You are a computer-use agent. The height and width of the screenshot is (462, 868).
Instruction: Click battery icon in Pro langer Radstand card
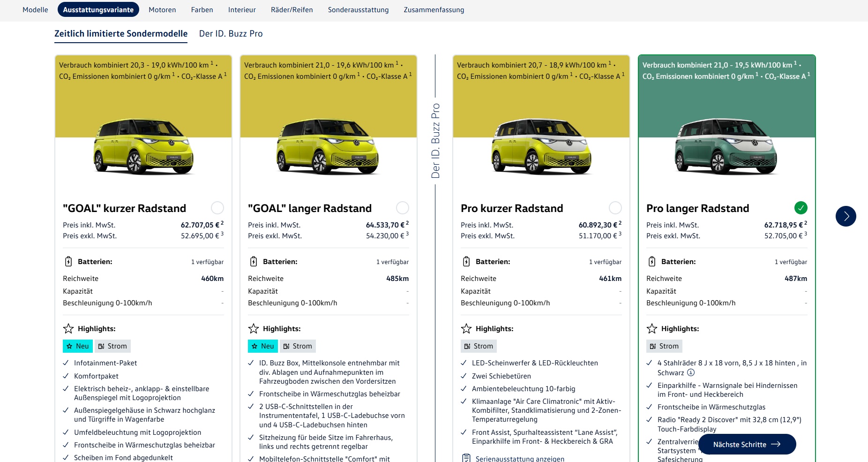652,262
